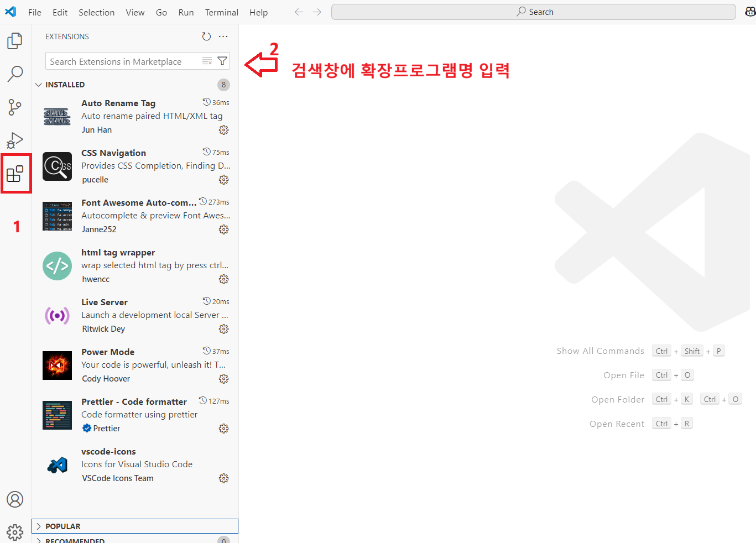
Task: Select the CSS Navigation extension icon
Action: (57, 166)
